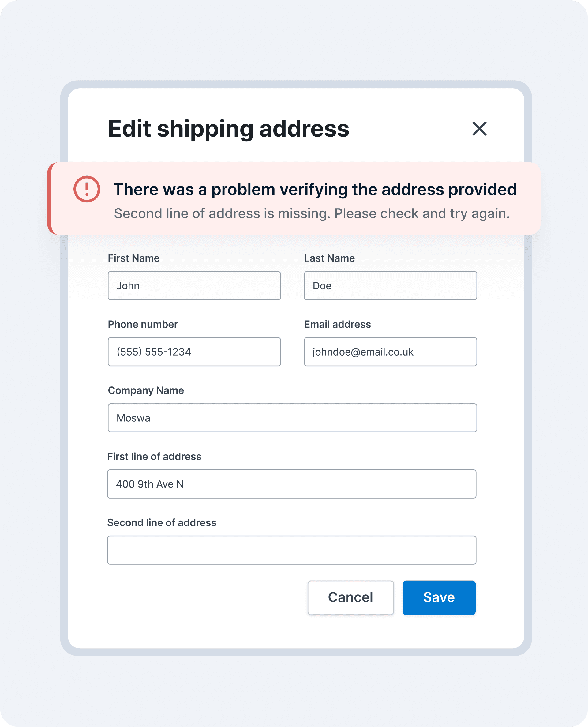Click the Phone number label

pyautogui.click(x=143, y=324)
